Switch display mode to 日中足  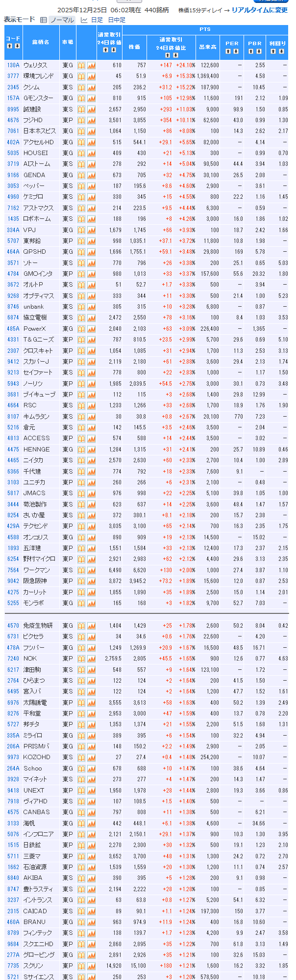click(x=117, y=20)
